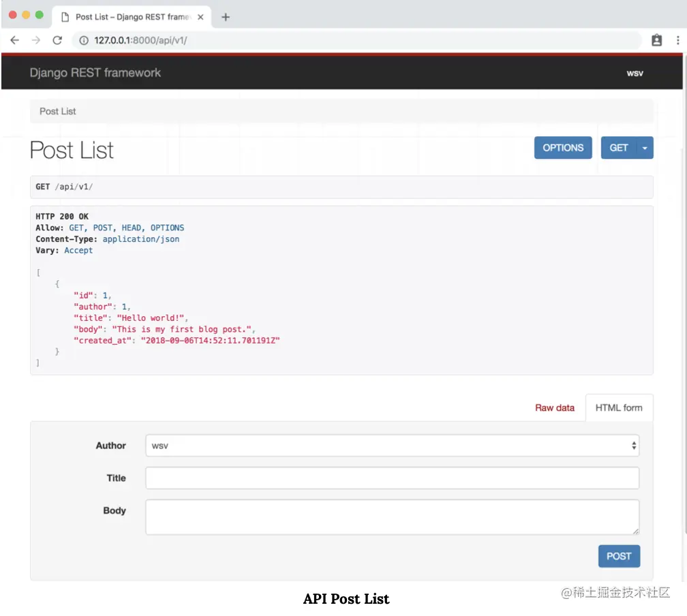
Task: Focus the Body textarea
Action: 392,517
